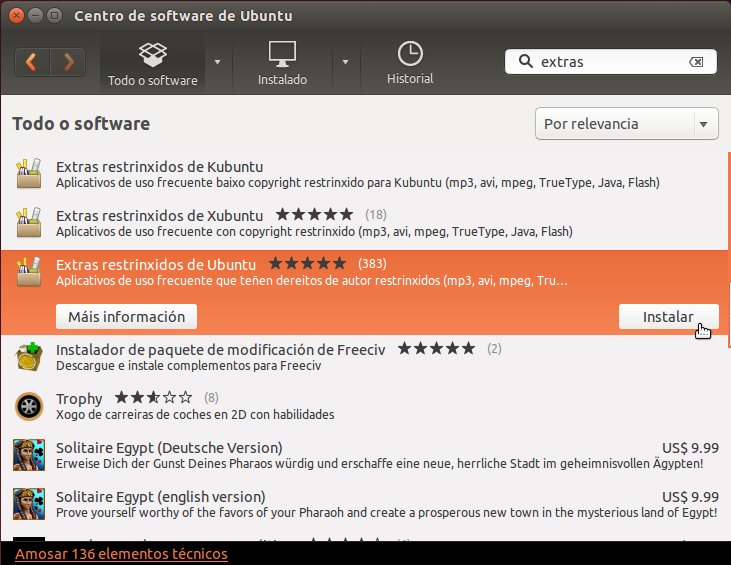Go forward with the right arrow button
731x565 pixels.
pos(68,62)
